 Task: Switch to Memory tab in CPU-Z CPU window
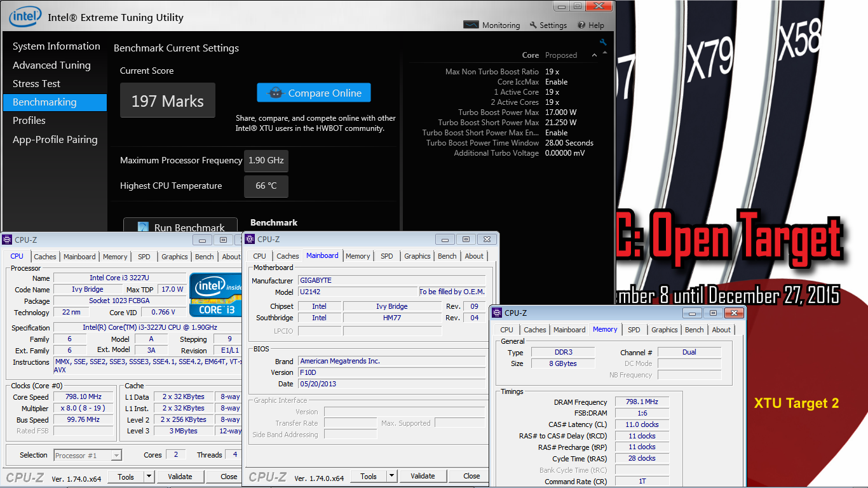point(115,257)
